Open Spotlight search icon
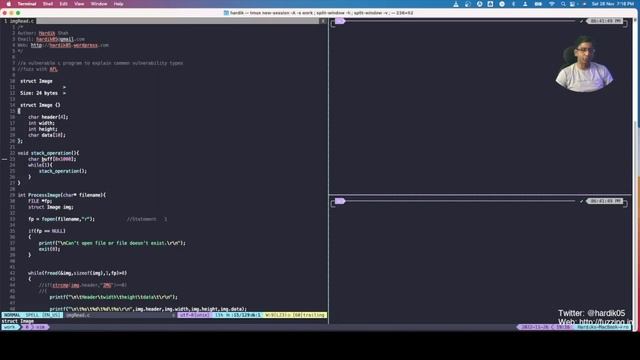Image resolution: width=640 pixels, height=360 pixels. coord(563,4)
